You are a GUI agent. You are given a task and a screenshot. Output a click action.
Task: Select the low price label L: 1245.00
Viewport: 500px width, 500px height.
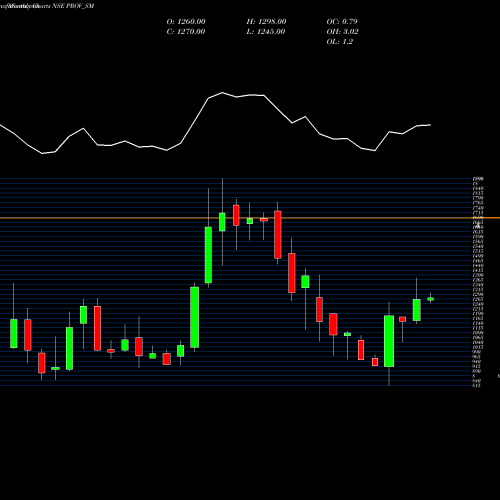265,32
